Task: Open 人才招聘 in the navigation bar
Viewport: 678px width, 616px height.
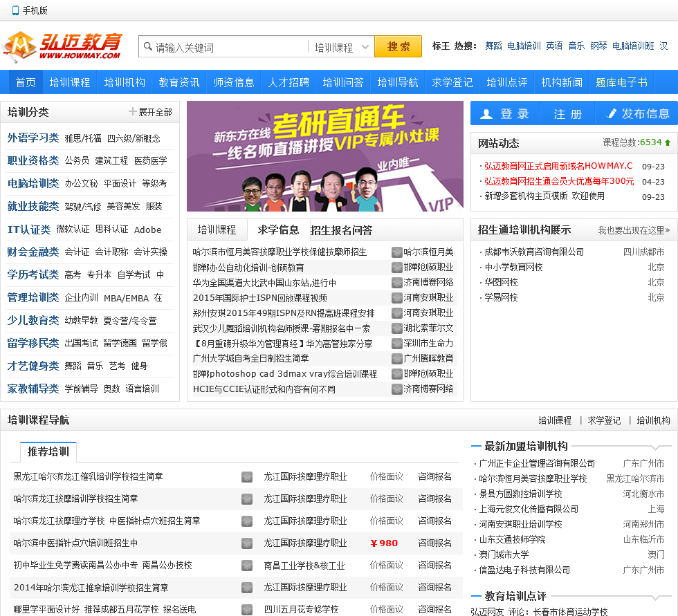Action: coord(288,82)
